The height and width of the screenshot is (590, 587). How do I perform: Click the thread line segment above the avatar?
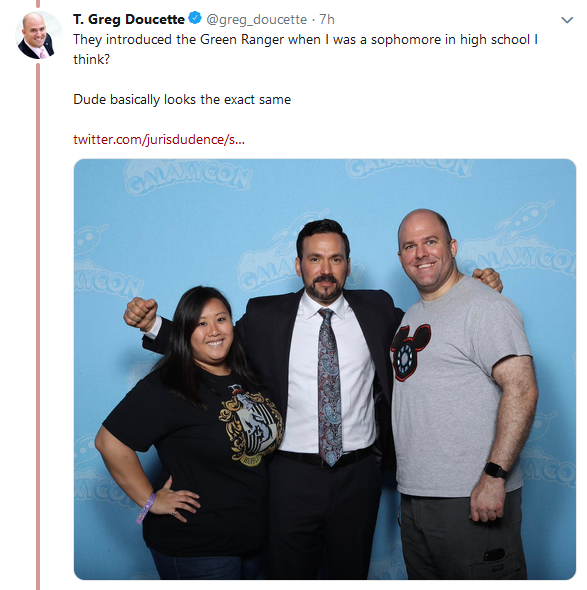38,4
